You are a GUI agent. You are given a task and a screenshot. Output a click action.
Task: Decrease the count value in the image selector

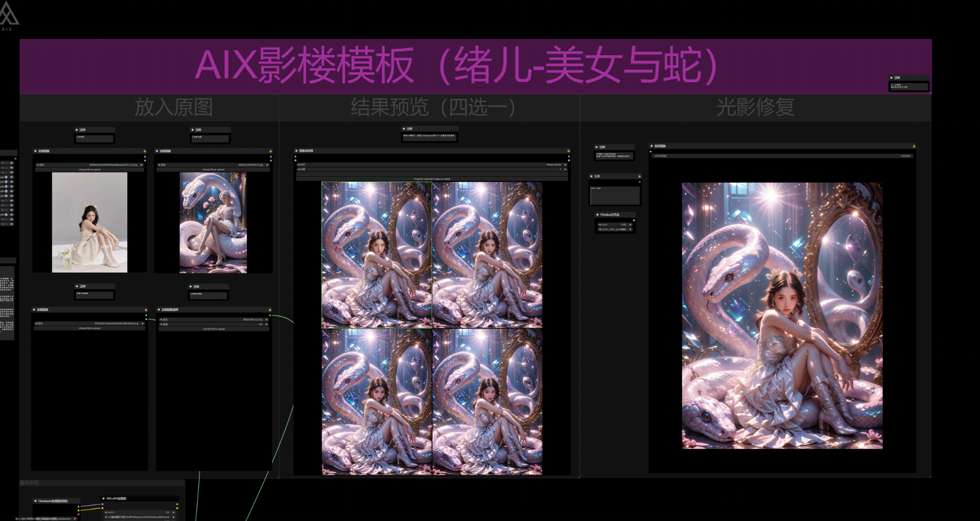[299, 169]
